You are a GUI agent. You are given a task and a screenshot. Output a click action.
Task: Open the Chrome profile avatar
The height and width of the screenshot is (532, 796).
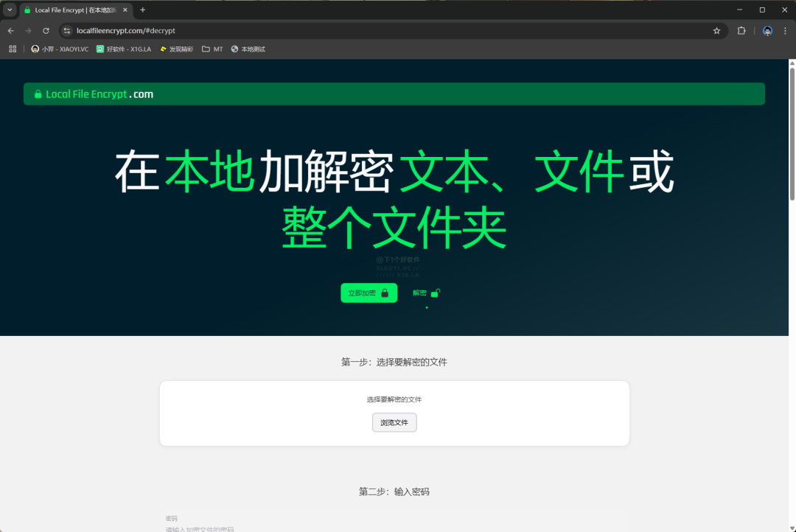click(767, 30)
